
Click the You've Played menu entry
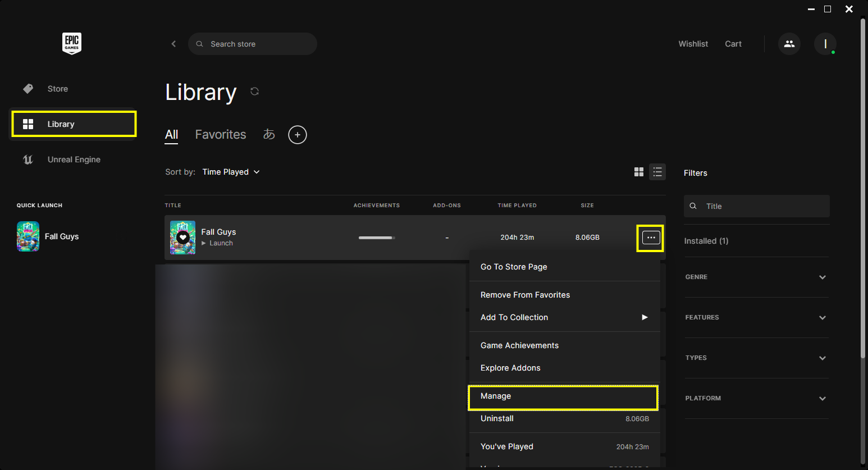[x=564, y=446]
